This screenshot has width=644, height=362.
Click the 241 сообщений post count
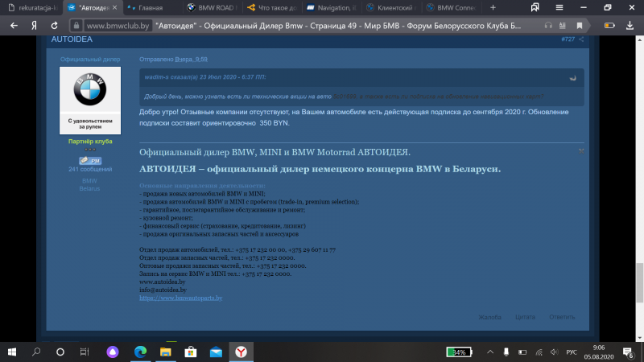(x=90, y=169)
